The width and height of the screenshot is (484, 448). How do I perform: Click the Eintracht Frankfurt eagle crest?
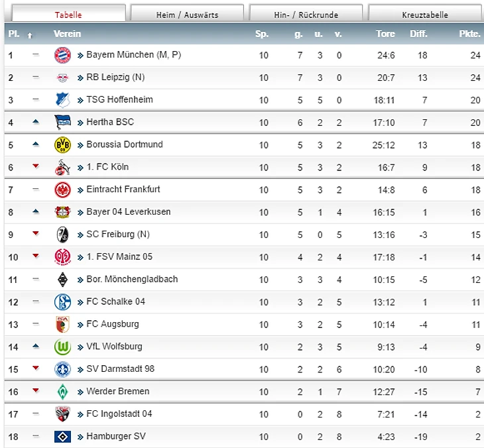tap(62, 190)
